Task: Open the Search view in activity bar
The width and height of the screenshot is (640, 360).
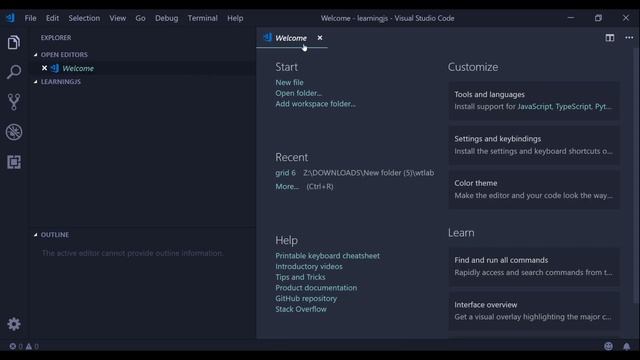Action: [x=13, y=72]
